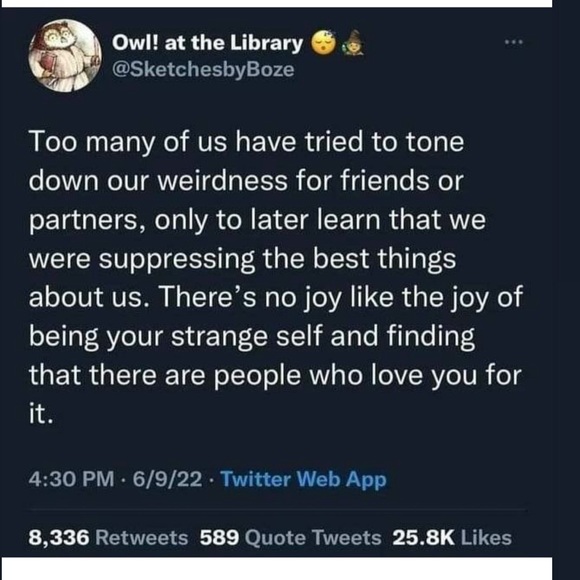Viewport: 580px width, 580px height.
Task: Click the first line starting Too many
Action: pyautogui.click(x=246, y=142)
